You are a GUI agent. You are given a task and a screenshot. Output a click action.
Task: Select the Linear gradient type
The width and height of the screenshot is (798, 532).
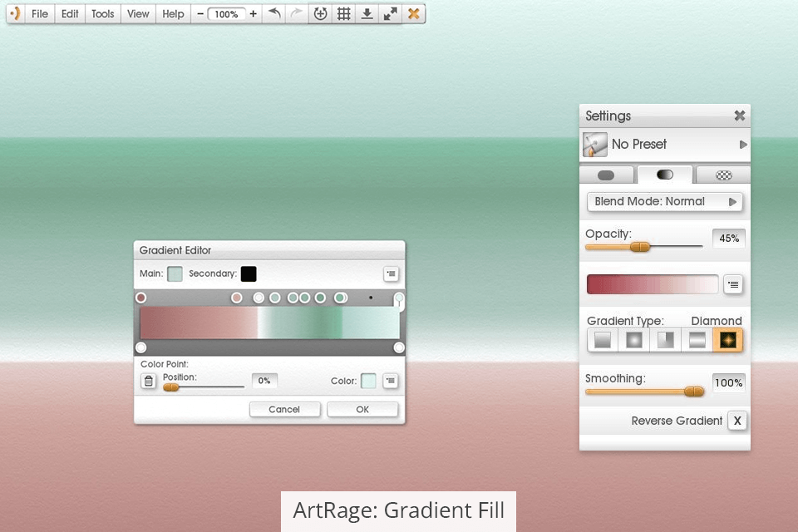pos(603,340)
